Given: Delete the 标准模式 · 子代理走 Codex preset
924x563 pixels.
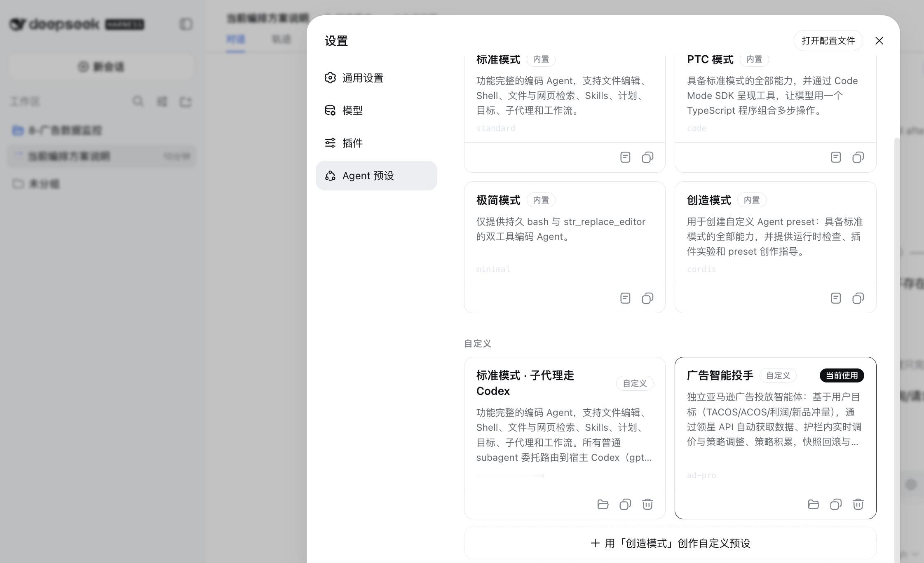Looking at the screenshot, I should [x=647, y=504].
